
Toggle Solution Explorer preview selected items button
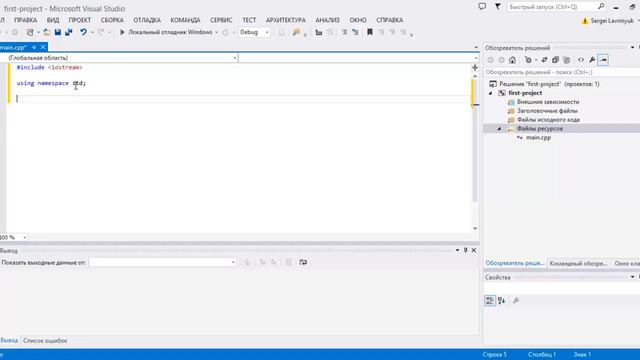pyautogui.click(x=603, y=60)
